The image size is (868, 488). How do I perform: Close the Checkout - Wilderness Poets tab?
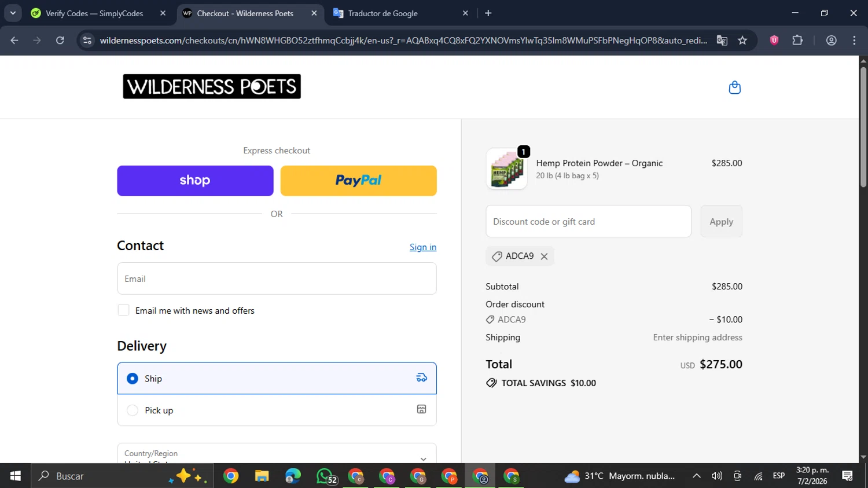click(x=314, y=13)
